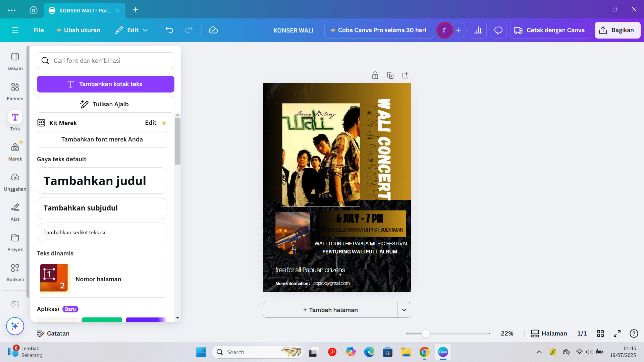
Task: Open the File menu
Action: coord(39,30)
